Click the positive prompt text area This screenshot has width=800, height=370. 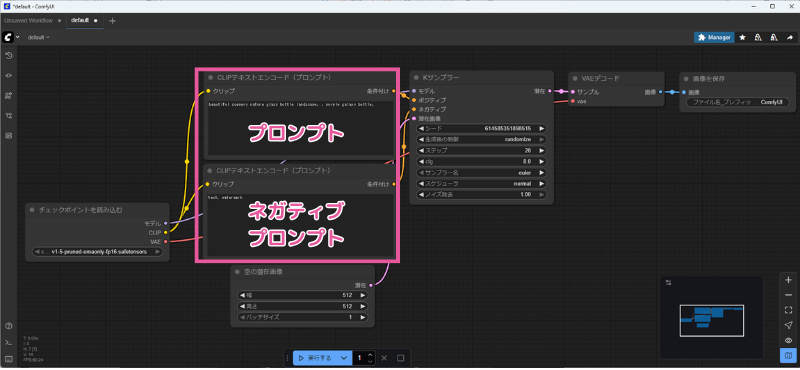click(301, 128)
